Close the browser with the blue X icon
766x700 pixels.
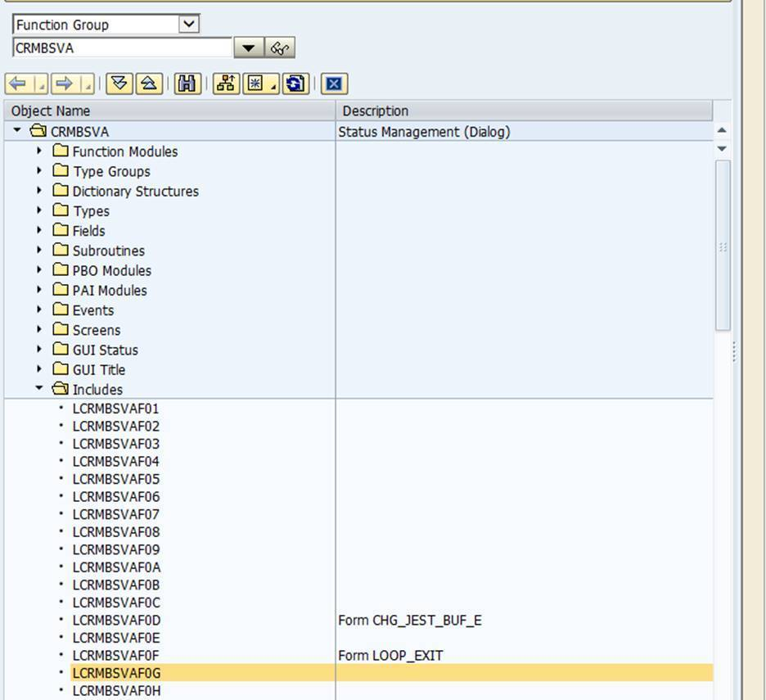point(334,84)
